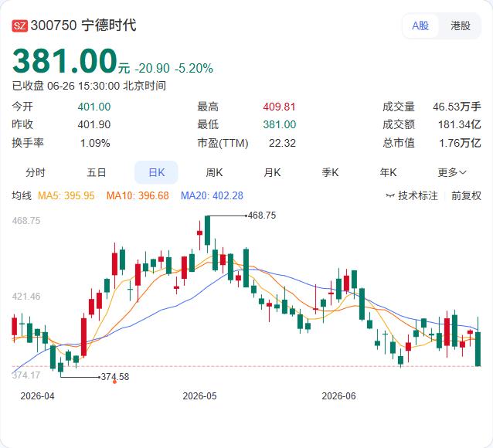Click the 成交额 value 181.34亿
The height and width of the screenshot is (448, 493).
[459, 124]
